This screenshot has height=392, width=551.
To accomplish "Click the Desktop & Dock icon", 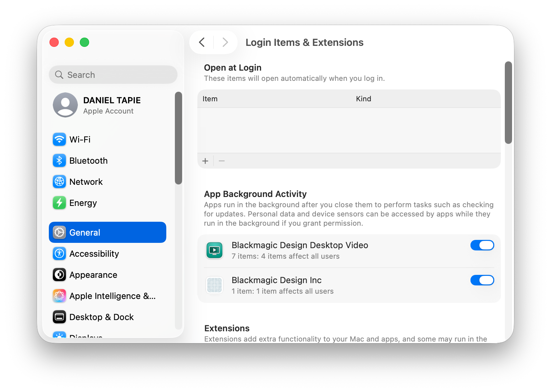I will pos(59,317).
